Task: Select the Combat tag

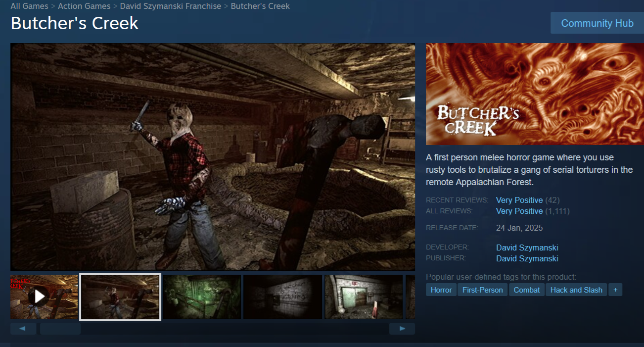Action: click(x=527, y=290)
